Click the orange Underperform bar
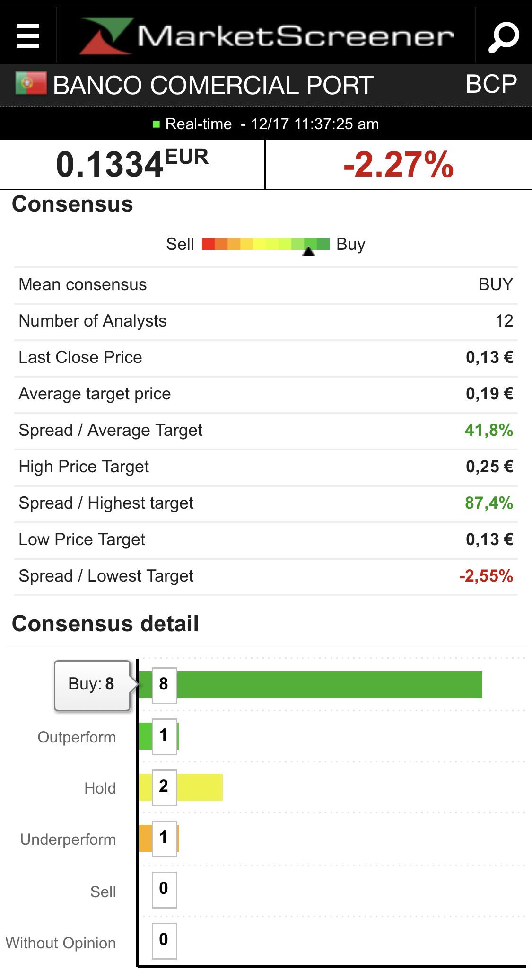Viewport: 532px width, 980px height. pyautogui.click(x=146, y=838)
